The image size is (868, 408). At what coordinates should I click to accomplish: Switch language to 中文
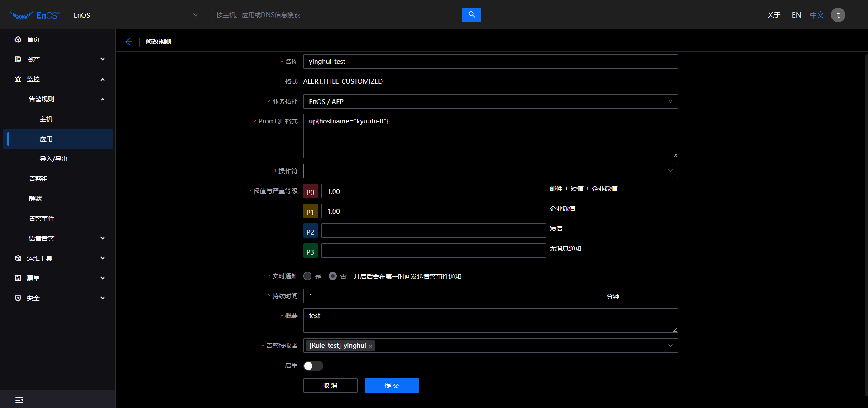(817, 15)
